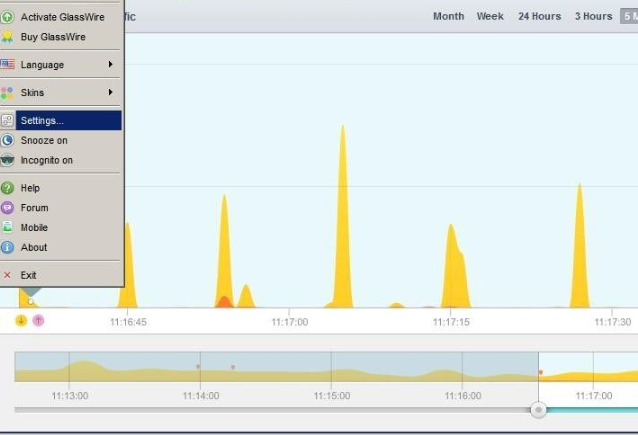This screenshot has width=638, height=435.
Task: Click the yellow download arrow icon
Action: [21, 320]
